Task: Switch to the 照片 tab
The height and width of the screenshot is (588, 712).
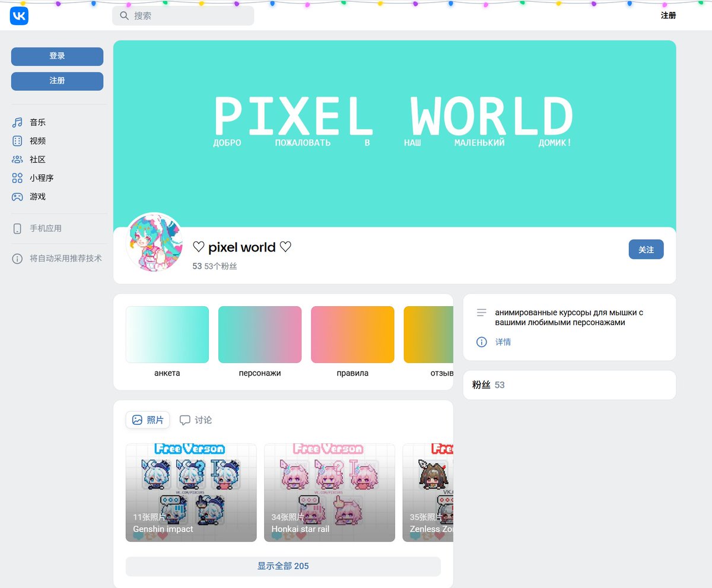Action: [148, 420]
